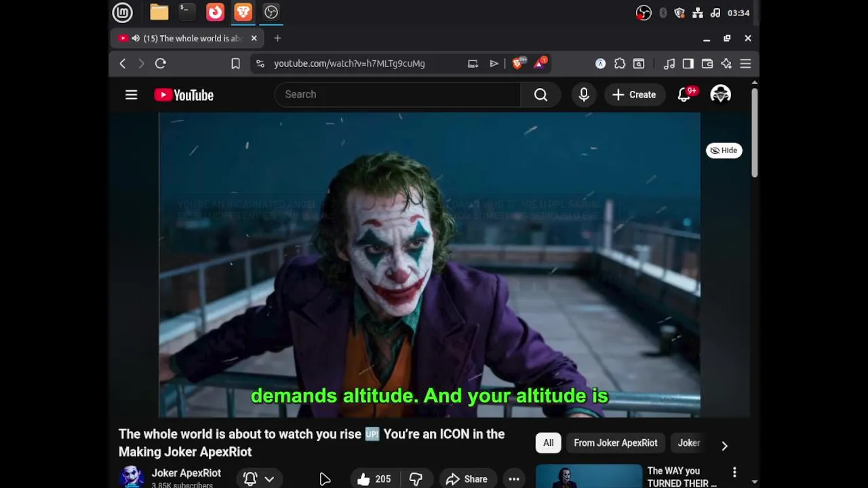Click the YouTube search field
The image size is (868, 488).
point(397,95)
